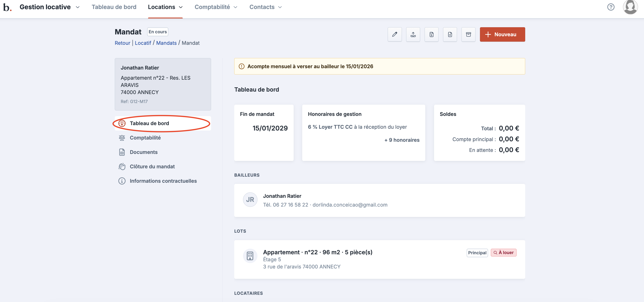
Task: Go to top Tableau de bord tab
Action: click(114, 7)
